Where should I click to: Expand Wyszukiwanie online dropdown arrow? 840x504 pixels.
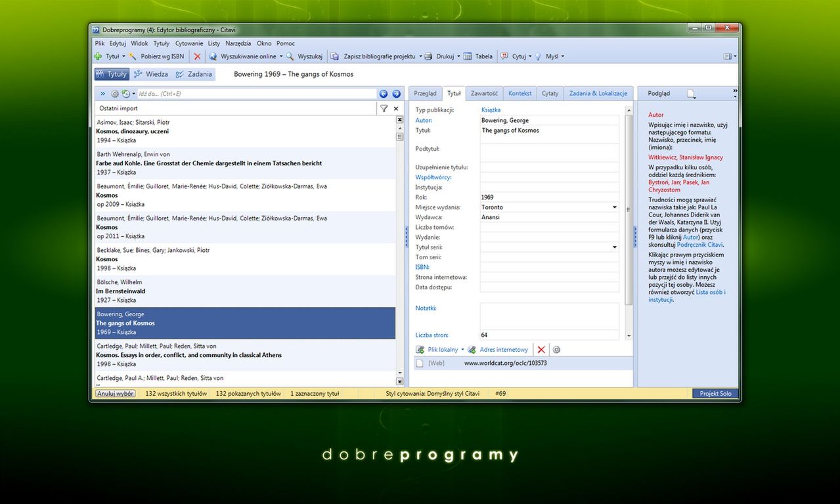(x=281, y=56)
